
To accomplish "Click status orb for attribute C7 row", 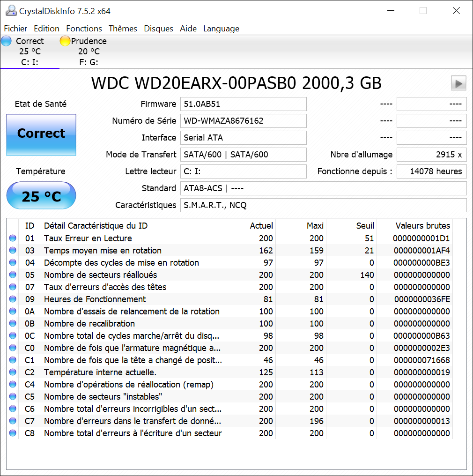I will (13, 421).
